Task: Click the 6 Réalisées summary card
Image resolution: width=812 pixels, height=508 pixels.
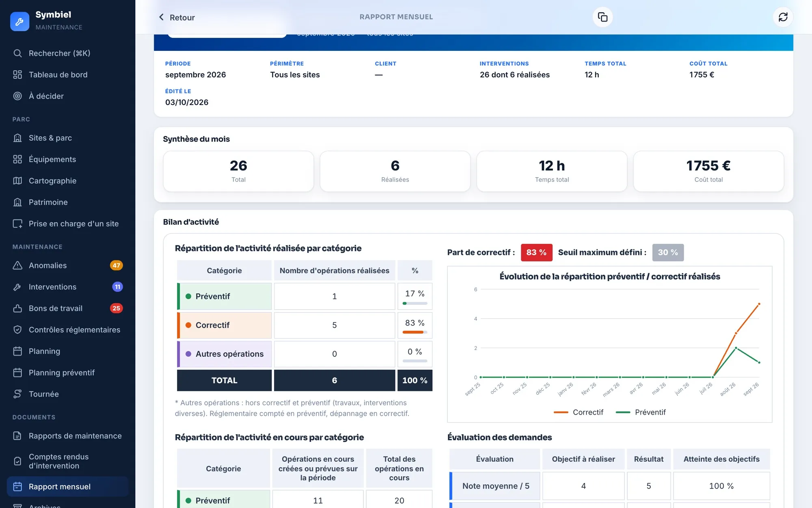Action: (x=395, y=171)
